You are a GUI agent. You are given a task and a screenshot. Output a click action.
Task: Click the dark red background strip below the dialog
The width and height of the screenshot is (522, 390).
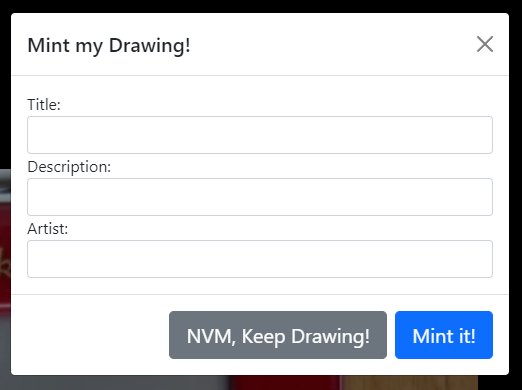click(x=287, y=383)
